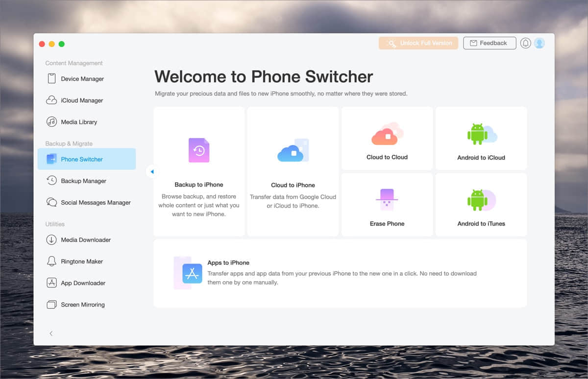Image resolution: width=588 pixels, height=379 pixels.
Task: Open Media Library section
Action: click(x=87, y=122)
